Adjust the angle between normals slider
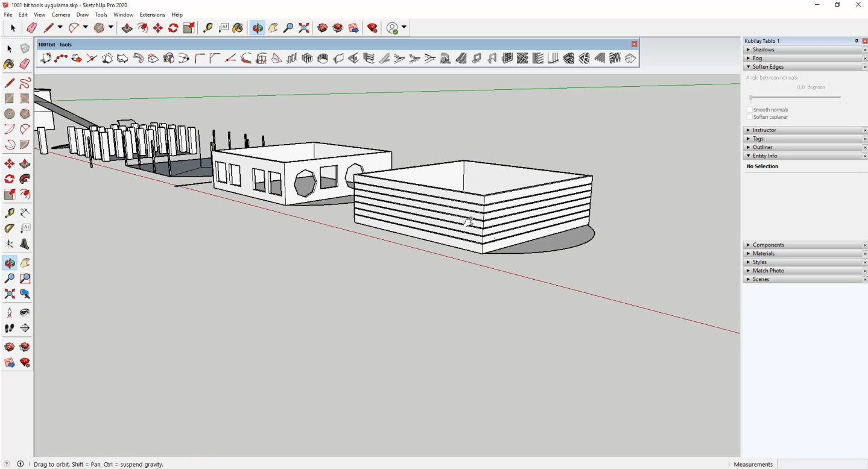 (751, 97)
